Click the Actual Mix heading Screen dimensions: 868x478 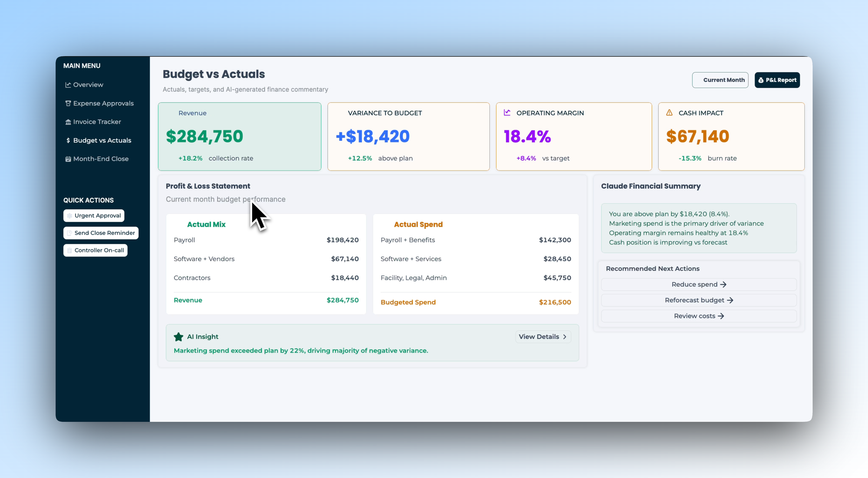(x=206, y=225)
